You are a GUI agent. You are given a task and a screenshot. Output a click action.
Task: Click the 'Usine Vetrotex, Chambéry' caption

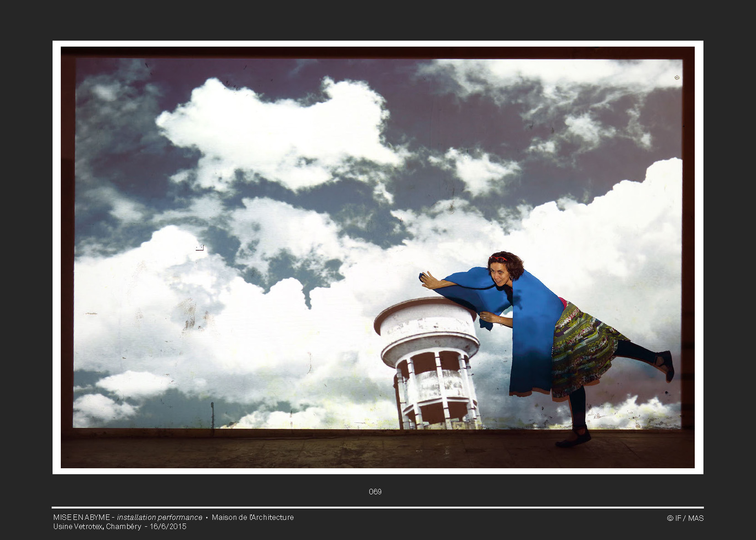click(97, 526)
